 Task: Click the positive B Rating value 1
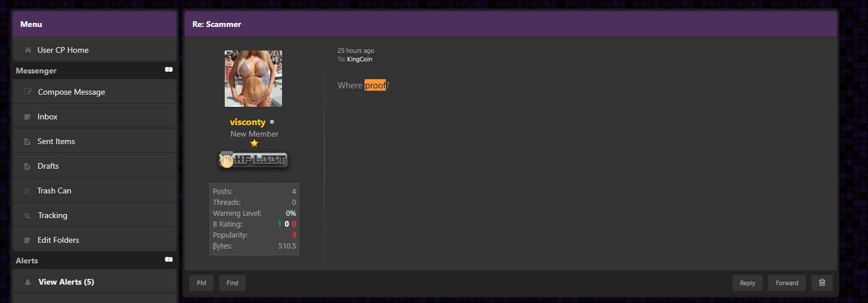tap(279, 224)
